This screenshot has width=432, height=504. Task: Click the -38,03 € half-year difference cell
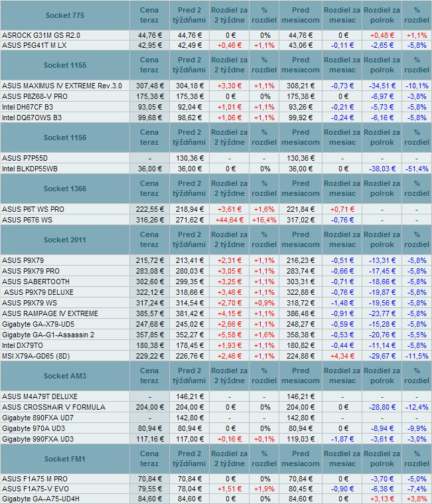point(382,169)
